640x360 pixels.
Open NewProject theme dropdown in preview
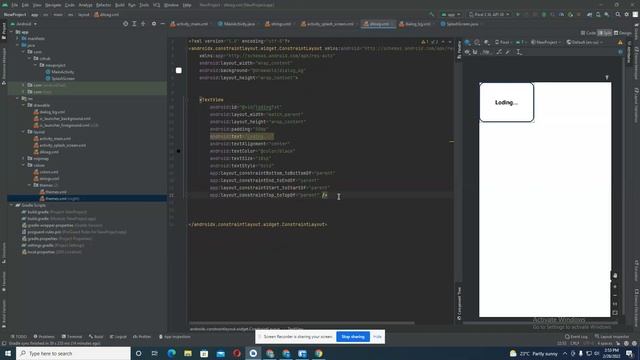(545, 42)
